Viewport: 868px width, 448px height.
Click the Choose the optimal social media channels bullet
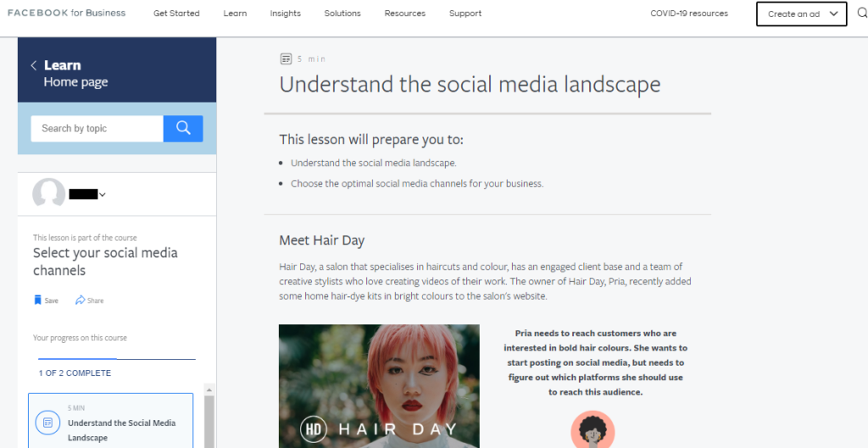pos(417,183)
